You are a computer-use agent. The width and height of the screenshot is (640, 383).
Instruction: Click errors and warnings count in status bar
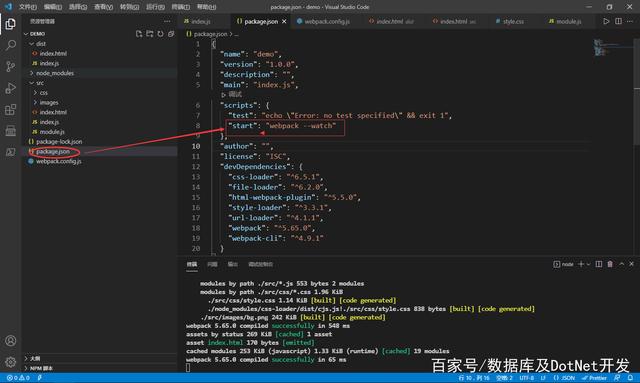click(18, 378)
